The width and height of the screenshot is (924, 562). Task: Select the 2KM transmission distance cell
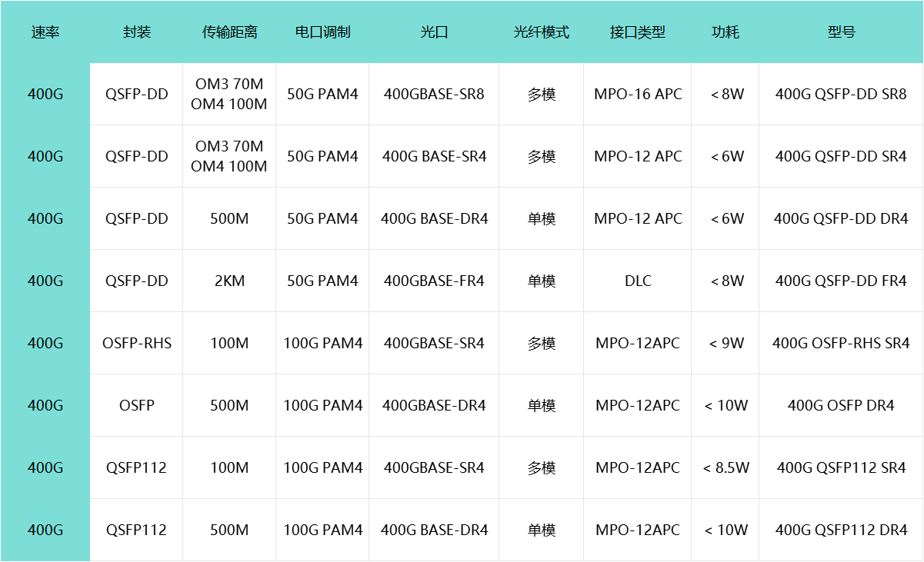[x=229, y=281]
